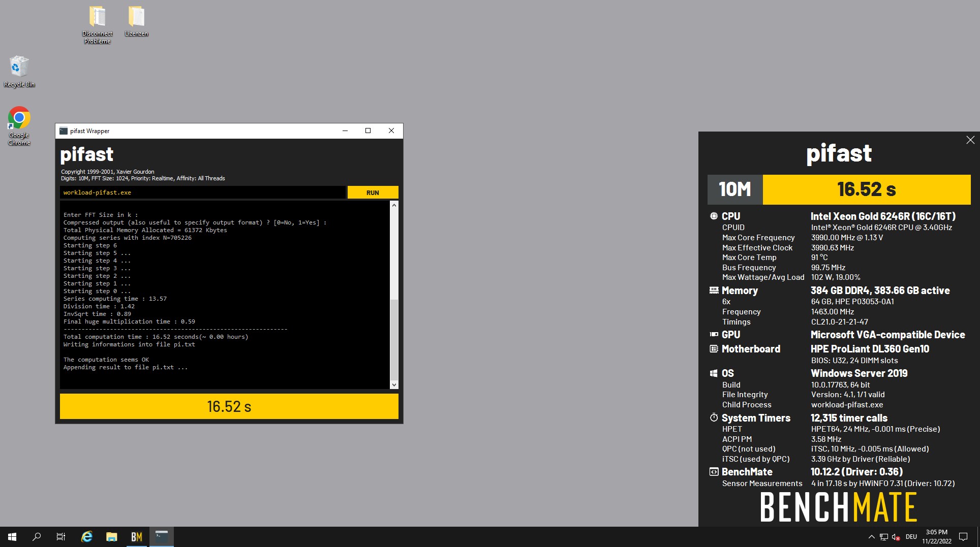Click 'HPE ProLiant DL360 Gen10' text
Viewport: 980px width, 547px height.
(x=870, y=349)
